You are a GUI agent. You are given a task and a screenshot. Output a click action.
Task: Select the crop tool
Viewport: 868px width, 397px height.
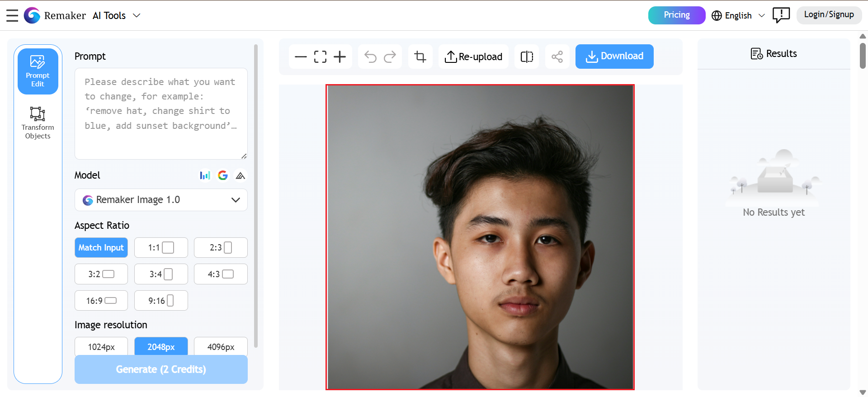[420, 57]
